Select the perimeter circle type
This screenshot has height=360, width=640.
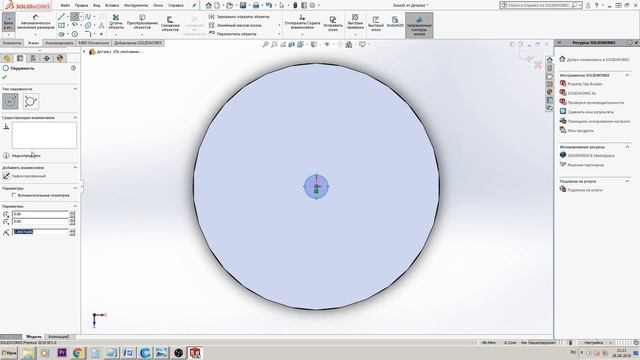pos(31,101)
